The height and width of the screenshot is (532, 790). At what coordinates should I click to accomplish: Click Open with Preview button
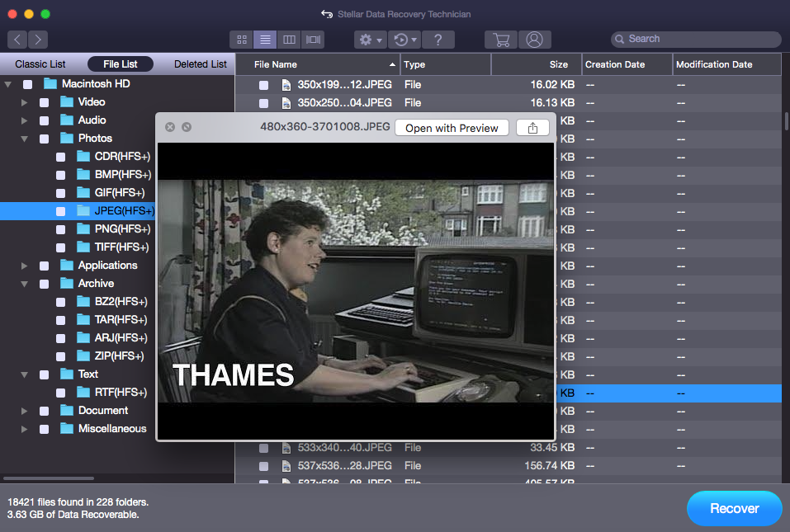click(452, 128)
